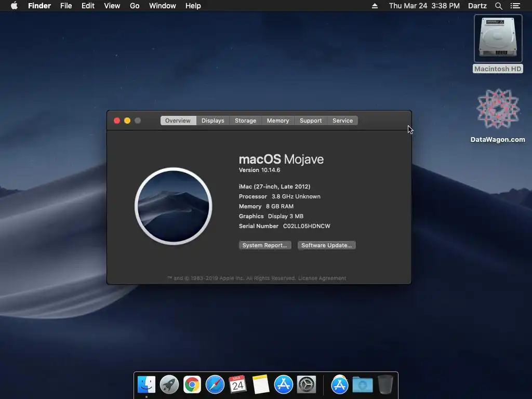Image resolution: width=532 pixels, height=399 pixels.
Task: Open the Downloads folder in Dock
Action: (362, 385)
